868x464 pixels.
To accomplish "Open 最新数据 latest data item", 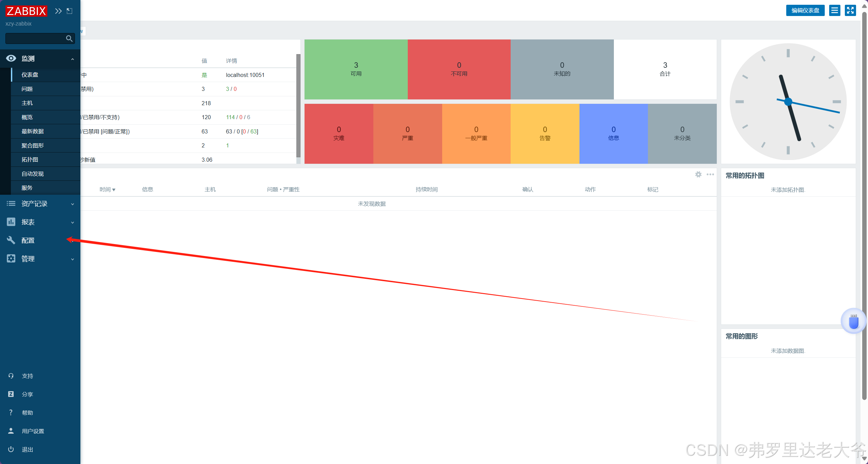I will point(33,131).
